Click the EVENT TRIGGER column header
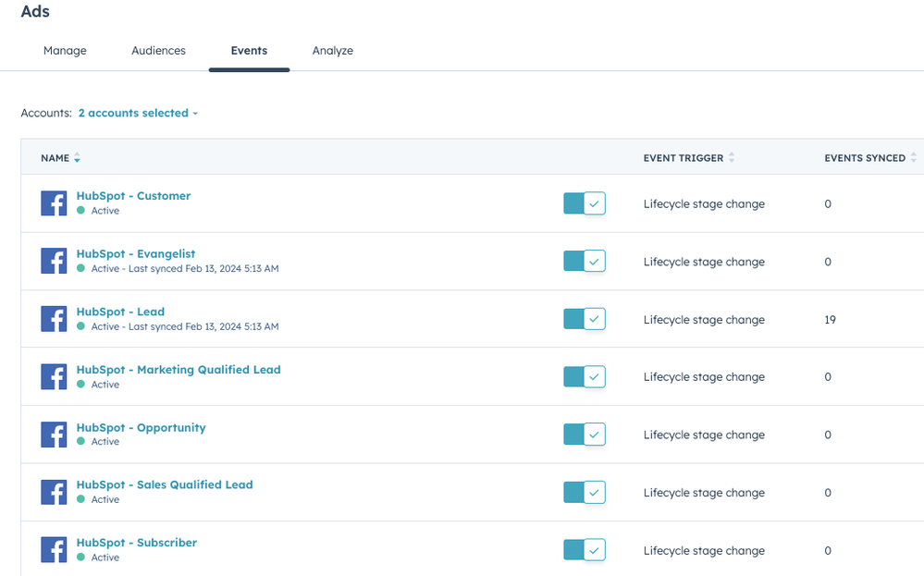Screen dimensions: 924x576 coord(684,158)
